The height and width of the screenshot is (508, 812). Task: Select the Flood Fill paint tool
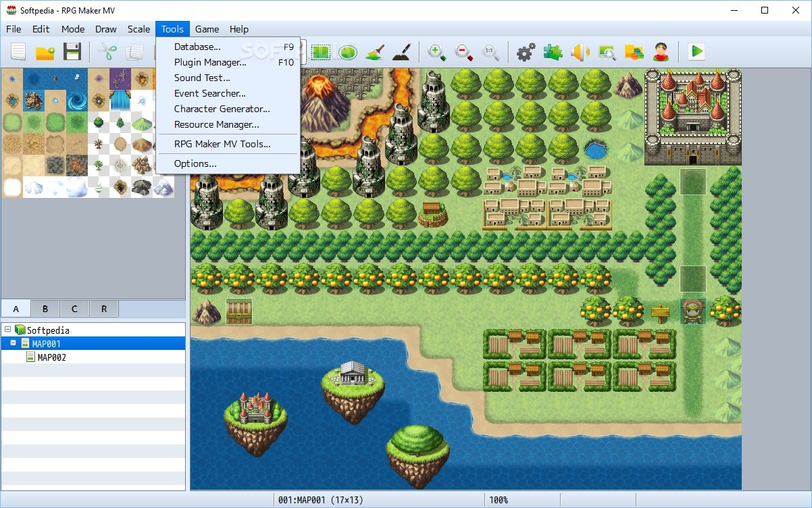click(x=375, y=52)
